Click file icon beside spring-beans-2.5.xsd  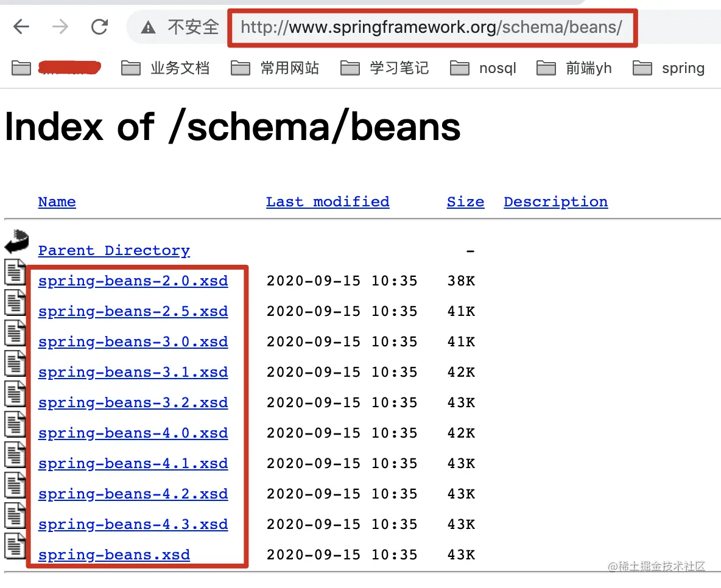coord(15,302)
